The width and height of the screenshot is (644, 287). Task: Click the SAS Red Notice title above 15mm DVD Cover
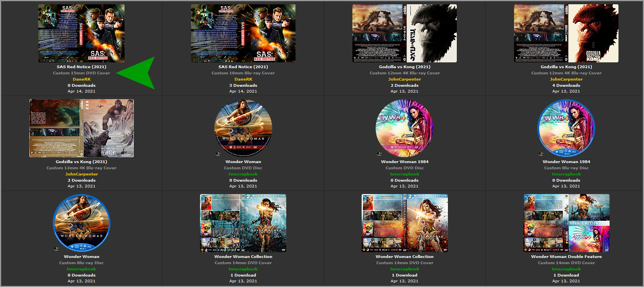pos(81,67)
